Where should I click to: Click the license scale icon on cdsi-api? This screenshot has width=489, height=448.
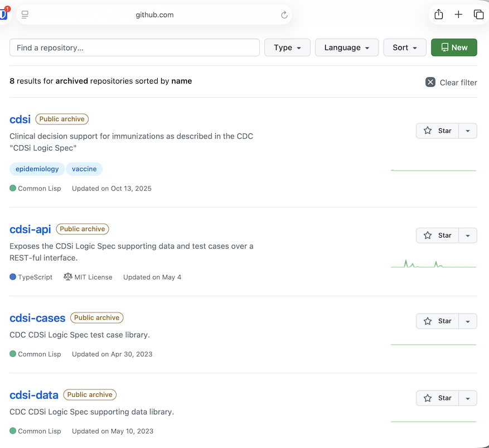pos(67,277)
